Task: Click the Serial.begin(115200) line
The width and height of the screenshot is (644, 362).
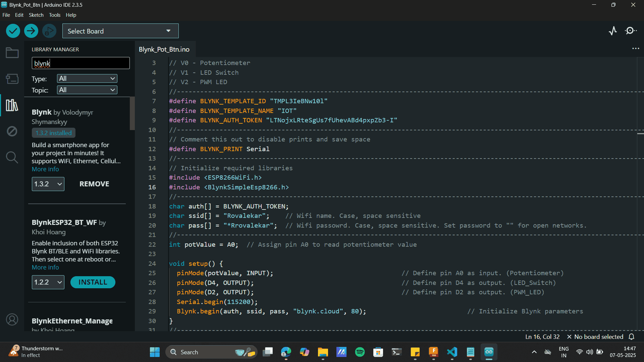Action: point(217,302)
